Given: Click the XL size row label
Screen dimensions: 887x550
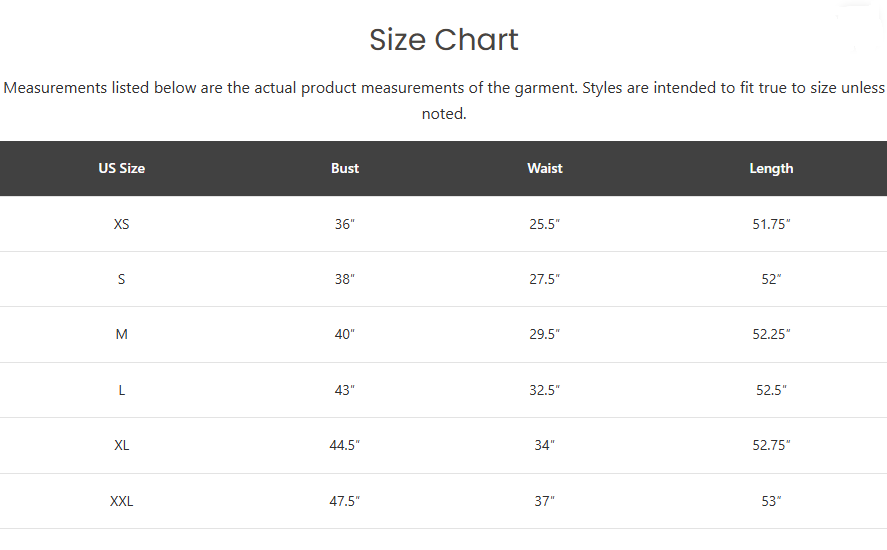Looking at the screenshot, I should pyautogui.click(x=122, y=445).
